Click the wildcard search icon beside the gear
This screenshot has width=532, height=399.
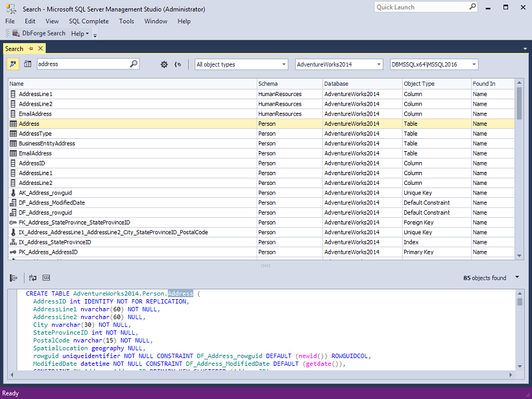point(178,64)
